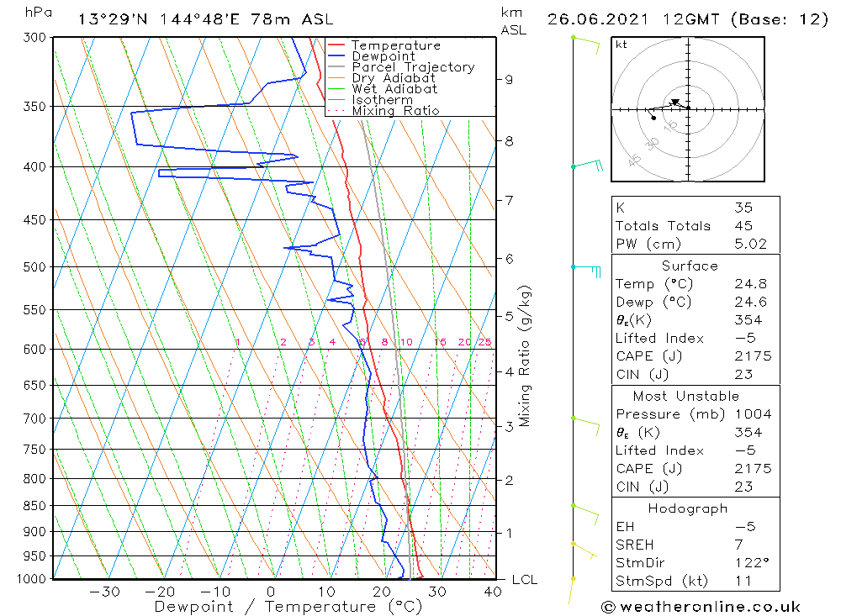Click the wind barb at 400 hPa level
841x616 pixels.
587,165
